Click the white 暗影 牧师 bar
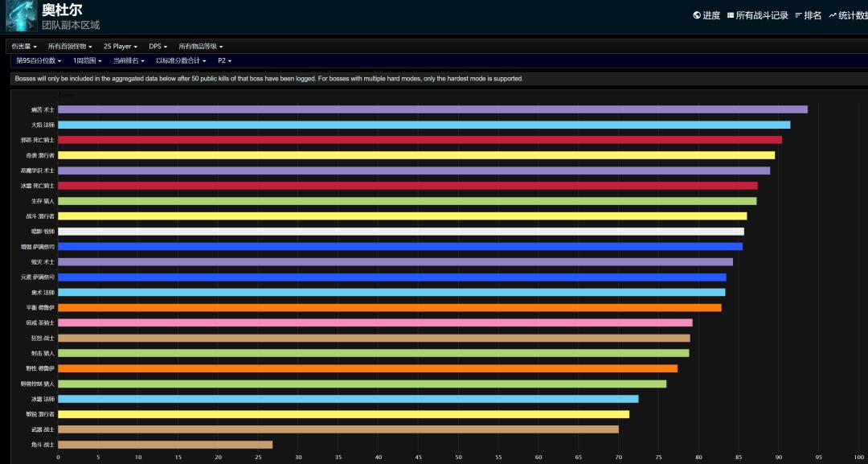Viewport: 868px width, 464px height. click(401, 232)
